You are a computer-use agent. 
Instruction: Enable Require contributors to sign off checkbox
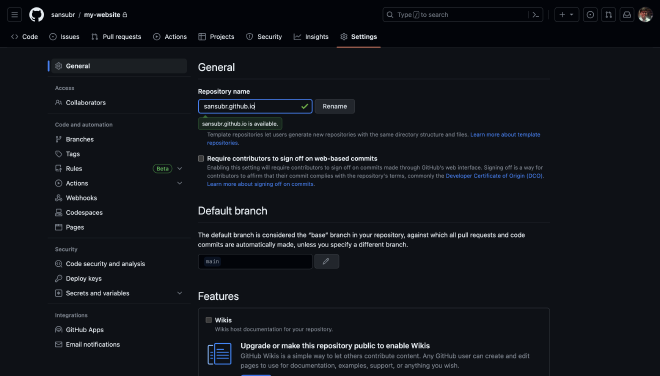click(201, 159)
